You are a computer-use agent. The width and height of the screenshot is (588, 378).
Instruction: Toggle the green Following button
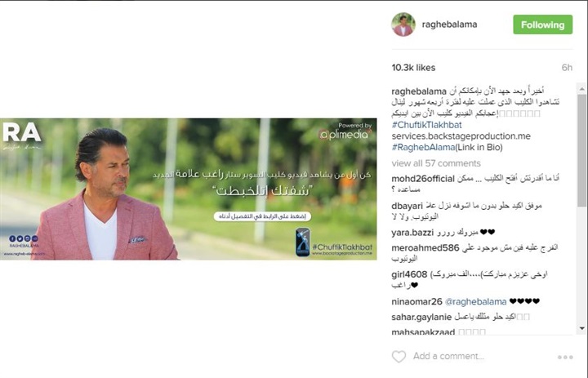[542, 24]
